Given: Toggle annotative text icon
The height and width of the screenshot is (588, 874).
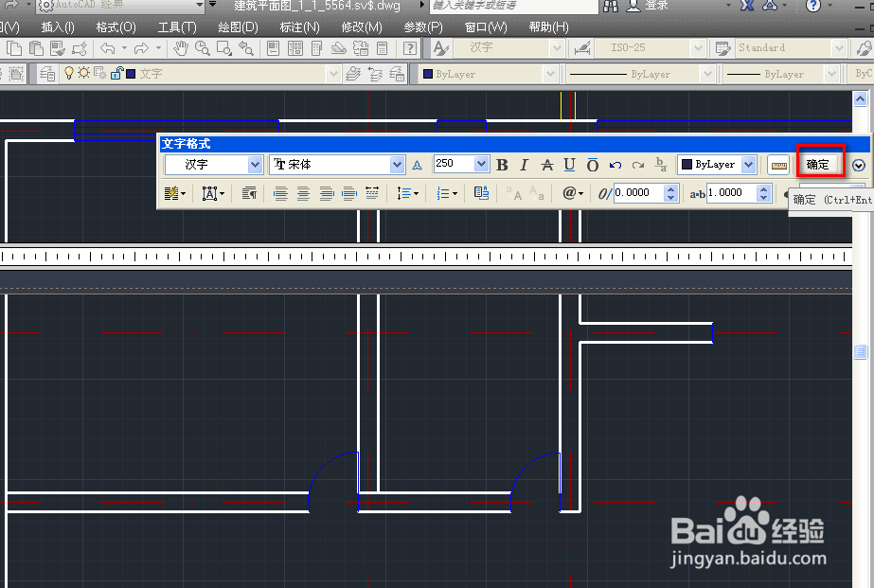Looking at the screenshot, I should (417, 165).
